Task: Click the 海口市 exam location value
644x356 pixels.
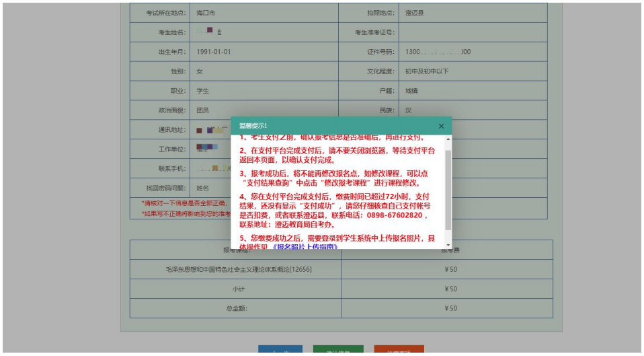Action: coord(206,13)
